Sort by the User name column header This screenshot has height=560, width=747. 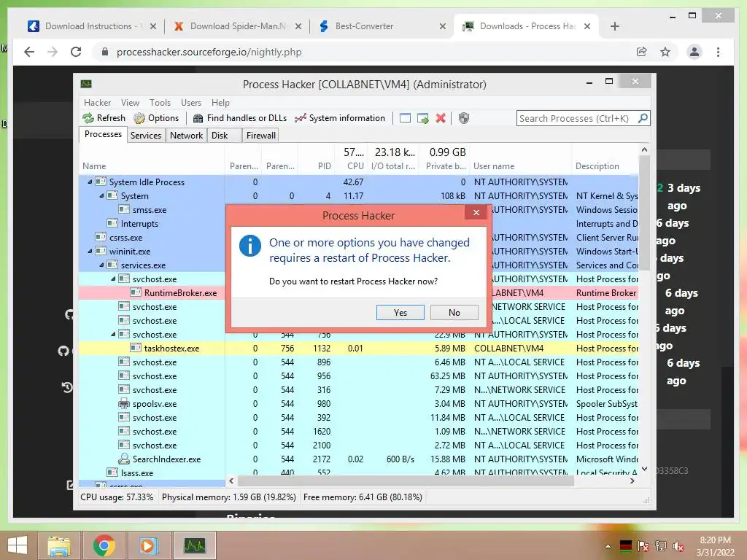[x=521, y=166]
